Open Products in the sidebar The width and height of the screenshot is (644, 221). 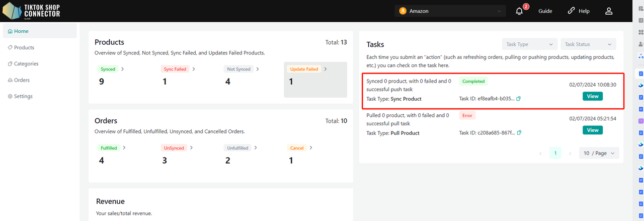pyautogui.click(x=24, y=47)
